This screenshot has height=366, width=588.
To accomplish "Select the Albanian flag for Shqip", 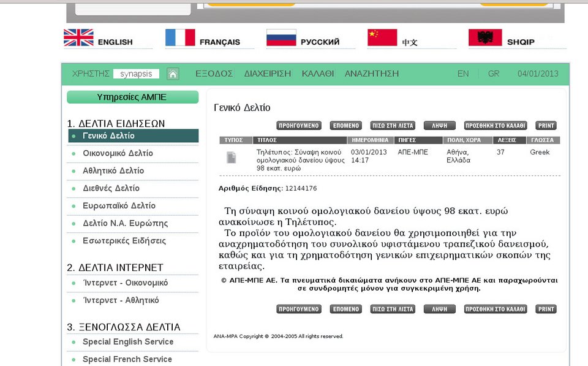I will point(485,38).
